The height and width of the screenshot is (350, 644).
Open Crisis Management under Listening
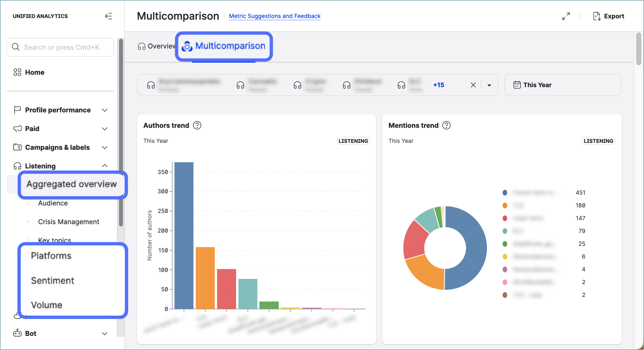69,222
